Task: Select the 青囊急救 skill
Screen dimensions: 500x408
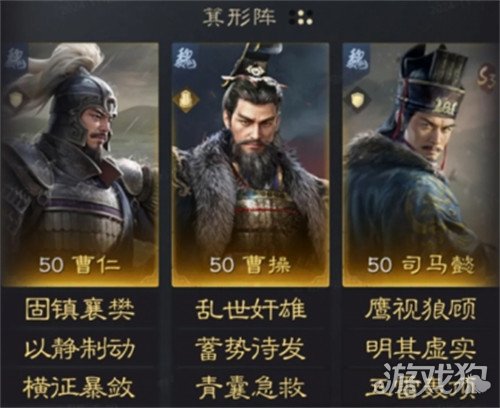Action: click(251, 387)
